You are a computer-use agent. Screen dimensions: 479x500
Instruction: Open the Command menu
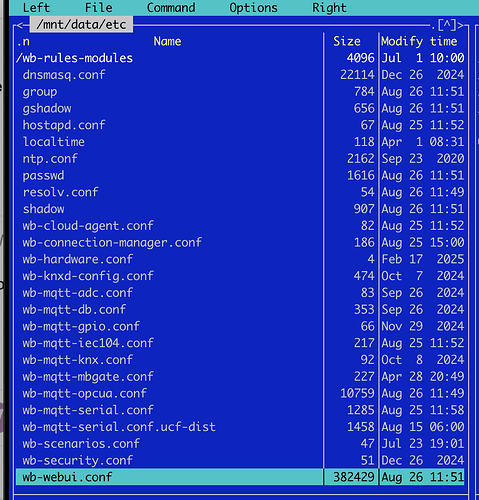pos(171,7)
